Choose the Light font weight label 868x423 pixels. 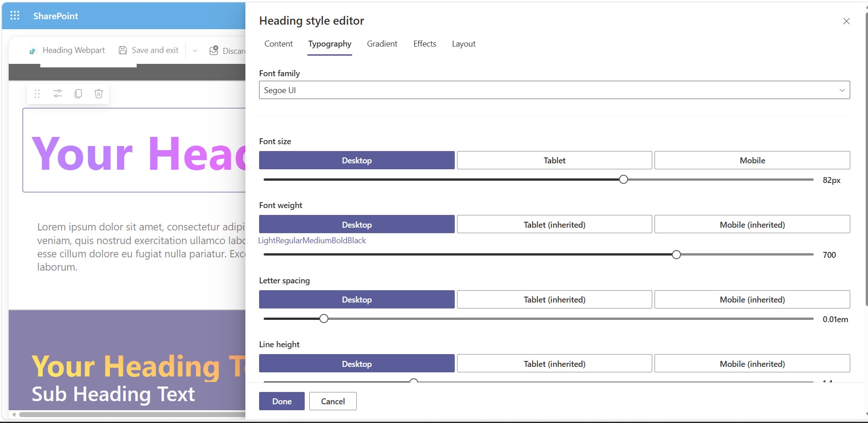click(267, 240)
